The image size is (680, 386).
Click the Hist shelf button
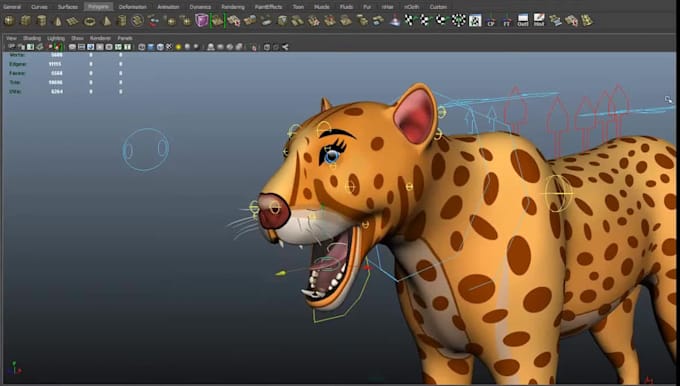click(x=539, y=20)
